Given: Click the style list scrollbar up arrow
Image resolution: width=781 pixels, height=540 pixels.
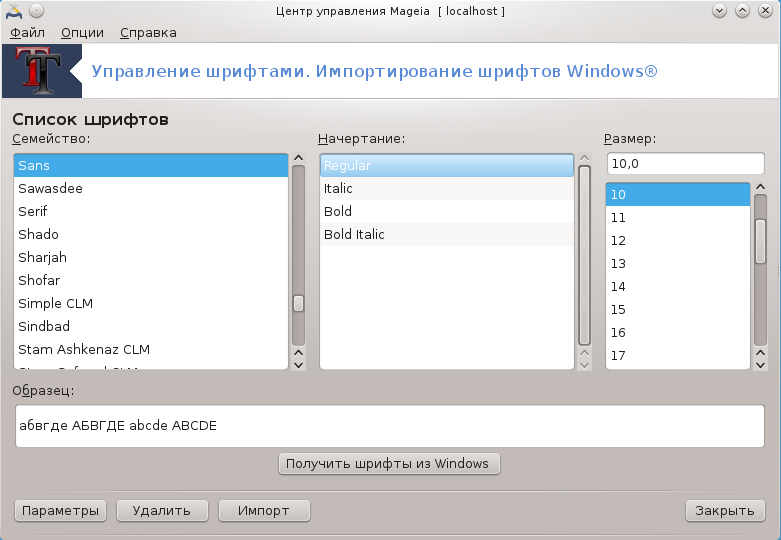Looking at the screenshot, I should click(x=585, y=158).
